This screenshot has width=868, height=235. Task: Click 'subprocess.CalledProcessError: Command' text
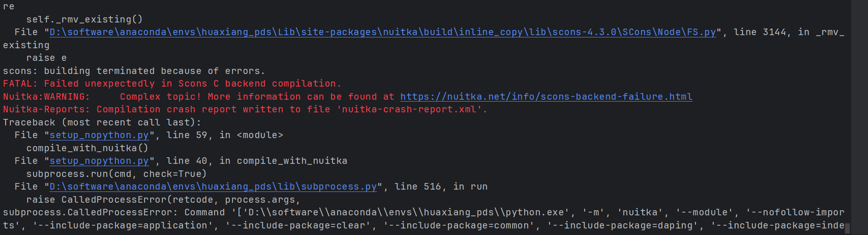(x=114, y=212)
